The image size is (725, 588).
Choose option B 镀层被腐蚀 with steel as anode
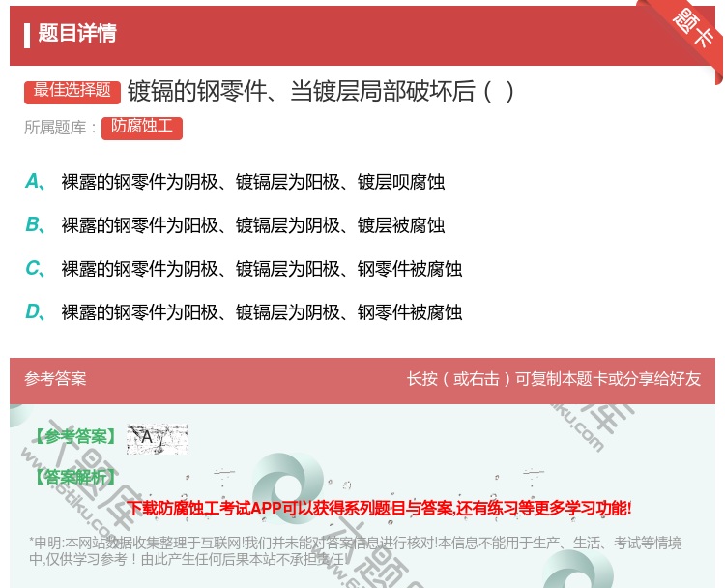235,224
